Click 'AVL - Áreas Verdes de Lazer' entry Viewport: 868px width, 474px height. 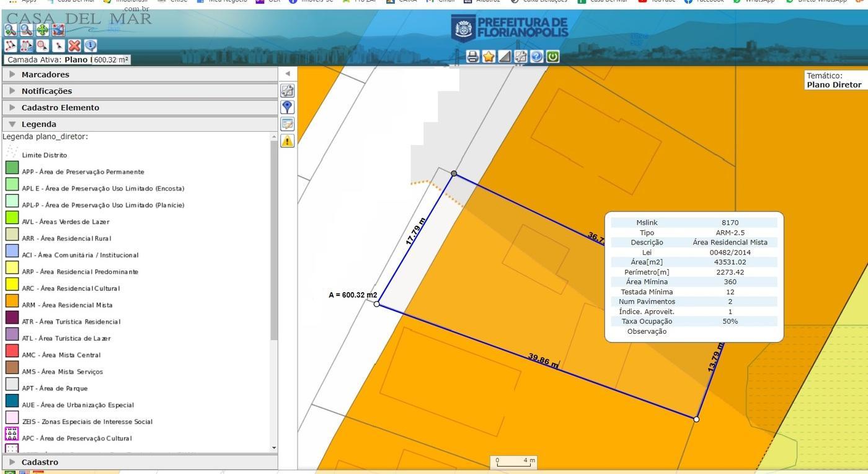click(x=65, y=221)
